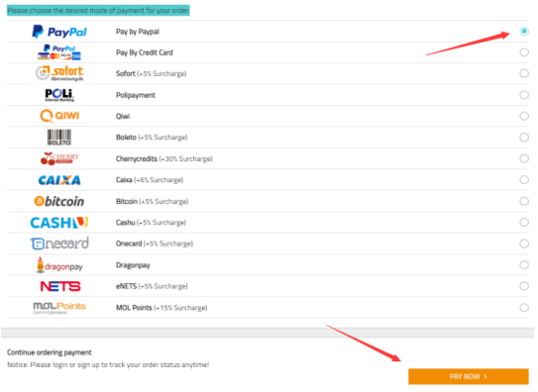
Task: Click the orange PAY NOW button
Action: (x=469, y=376)
